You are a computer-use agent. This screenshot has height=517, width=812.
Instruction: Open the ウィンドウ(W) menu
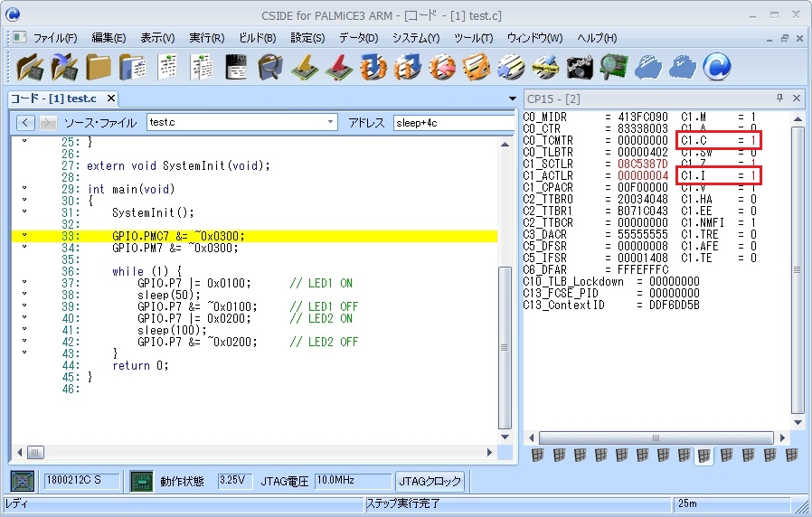tap(534, 38)
